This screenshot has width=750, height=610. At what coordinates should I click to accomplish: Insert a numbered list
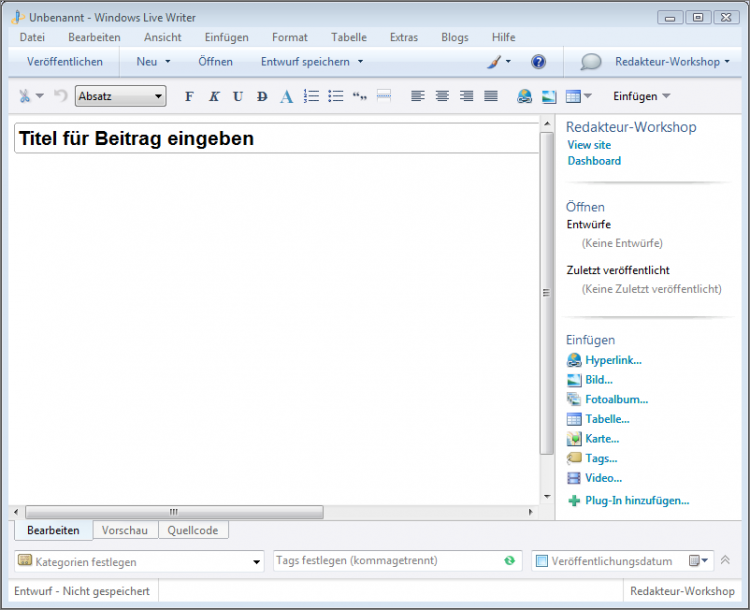(x=311, y=96)
